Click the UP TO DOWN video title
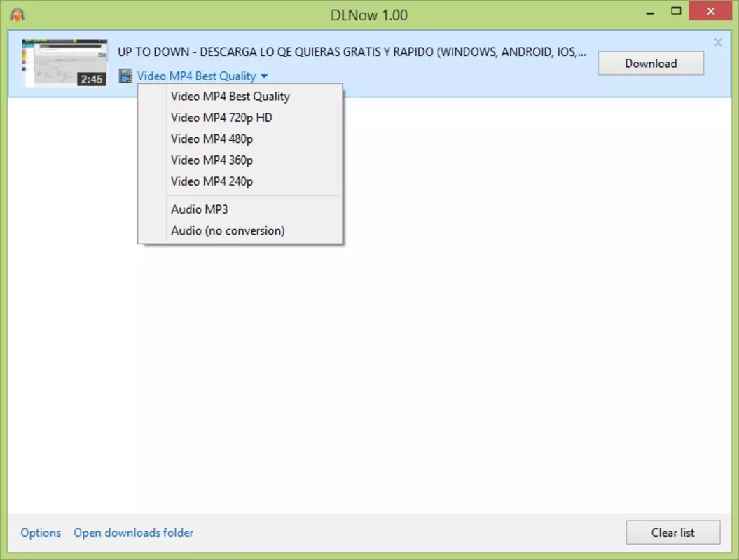 click(352, 52)
